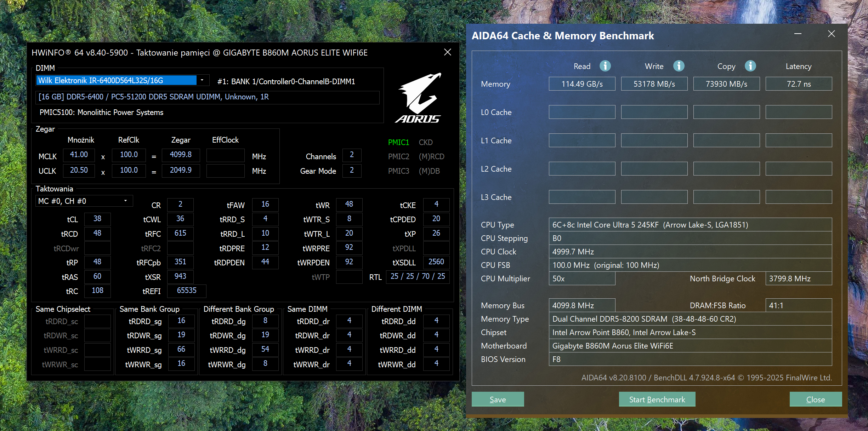Select the PMIC1 indicator label
The image size is (868, 431).
coord(398,142)
